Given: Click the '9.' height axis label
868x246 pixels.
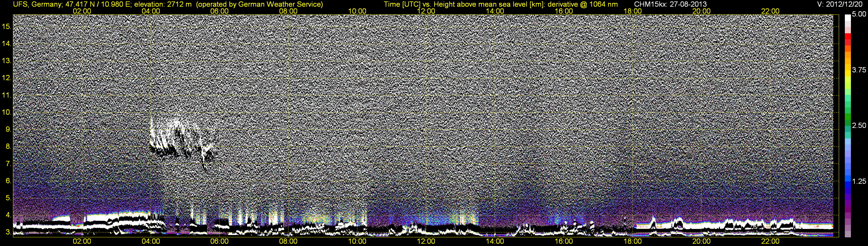Looking at the screenshot, I should 8,129.
